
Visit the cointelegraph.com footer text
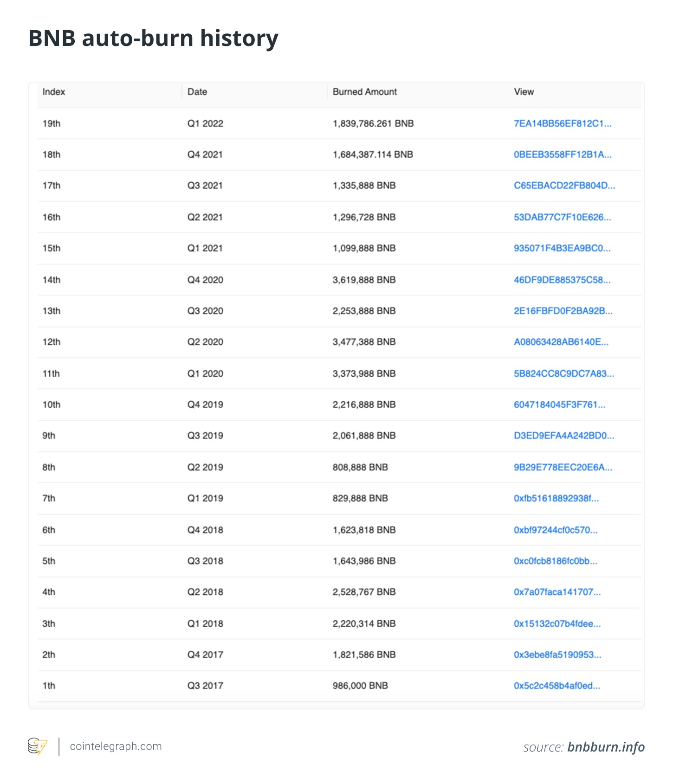[x=116, y=746]
